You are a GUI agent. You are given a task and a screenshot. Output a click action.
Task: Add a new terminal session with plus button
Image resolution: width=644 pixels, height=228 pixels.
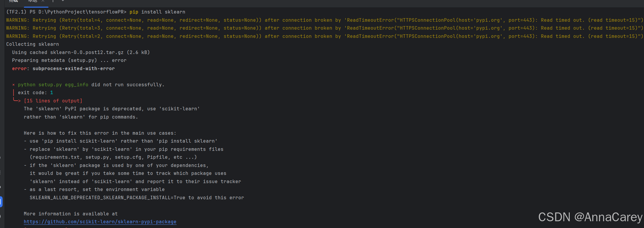pyautogui.click(x=53, y=1)
